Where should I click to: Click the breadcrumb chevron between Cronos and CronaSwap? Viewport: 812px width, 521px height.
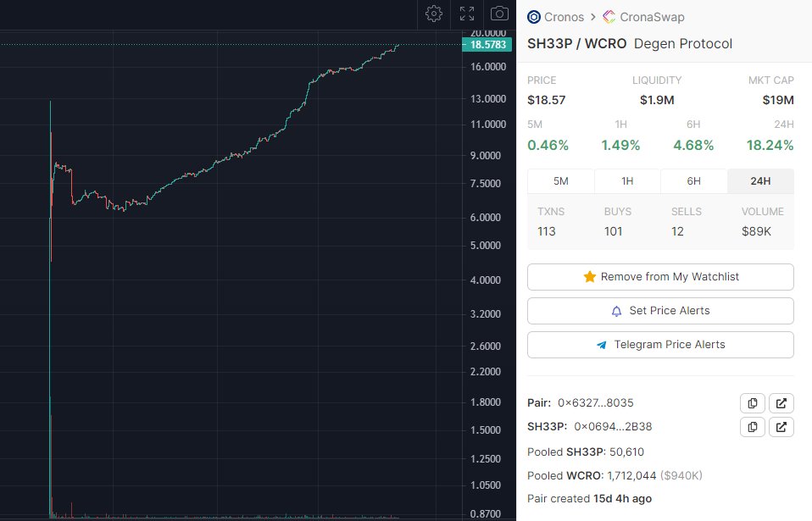593,17
